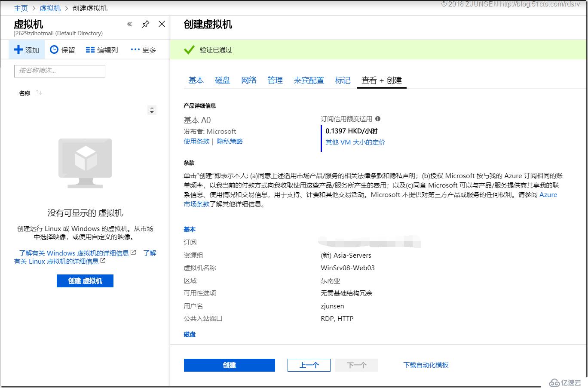Click the 发布者: Microsoft text

pos(210,131)
